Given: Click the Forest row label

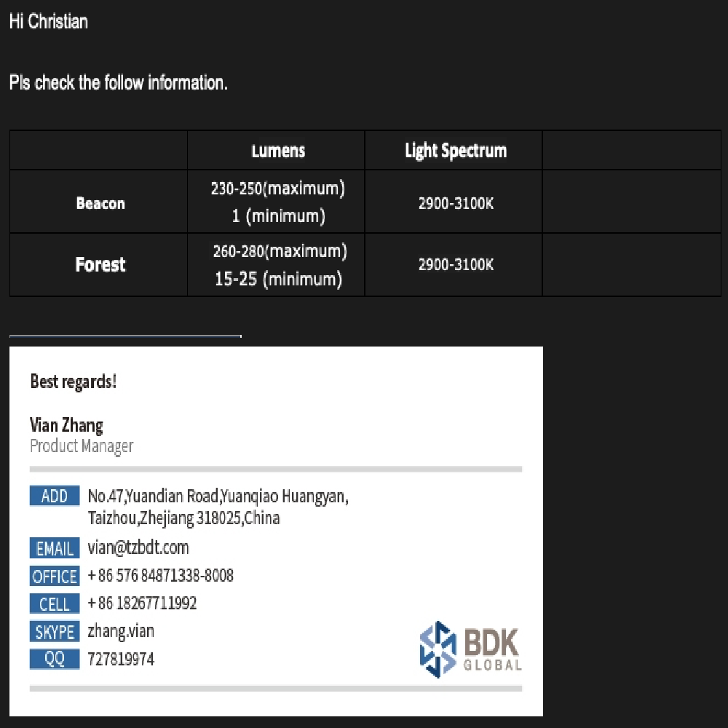Looking at the screenshot, I should tap(100, 265).
